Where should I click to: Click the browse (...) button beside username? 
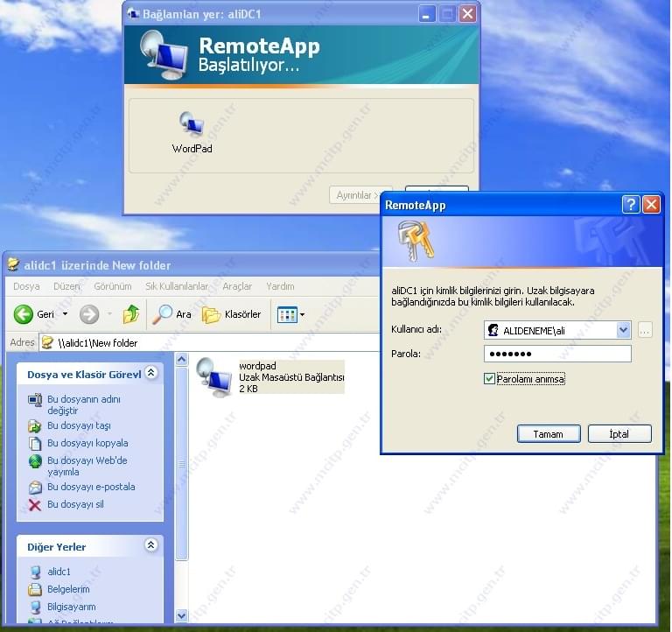click(x=645, y=330)
